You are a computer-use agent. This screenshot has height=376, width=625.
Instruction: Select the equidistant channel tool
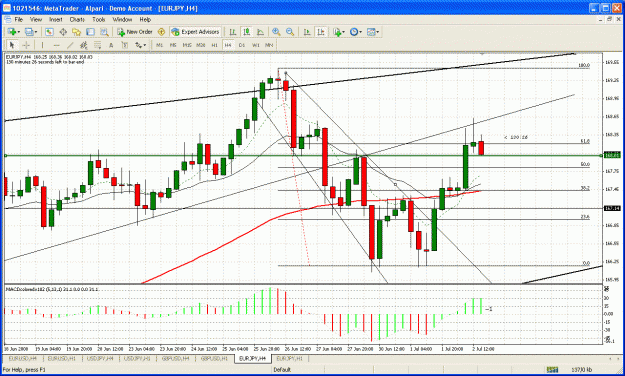[x=83, y=45]
